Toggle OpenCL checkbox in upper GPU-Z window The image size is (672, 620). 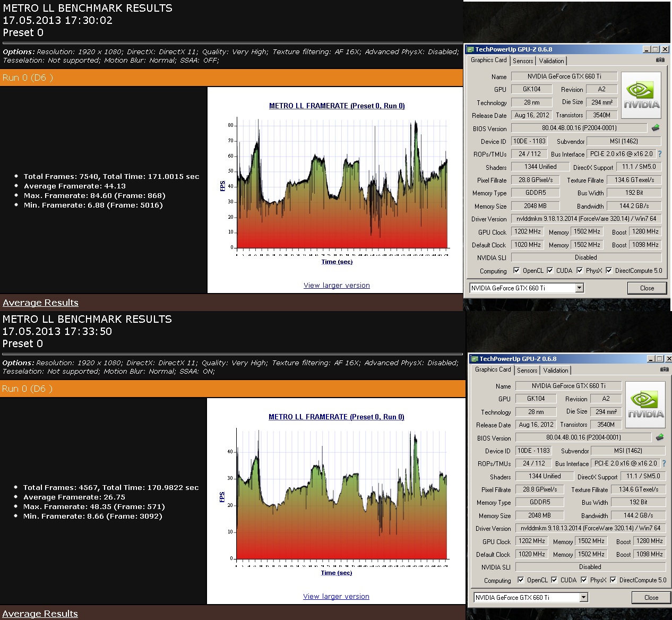[516, 270]
